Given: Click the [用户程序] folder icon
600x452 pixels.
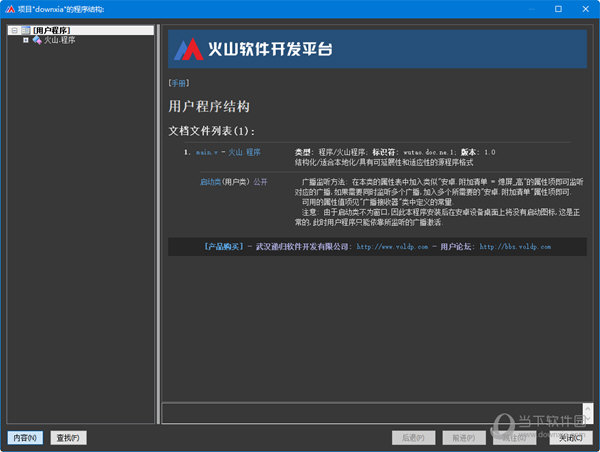Looking at the screenshot, I should tap(26, 30).
